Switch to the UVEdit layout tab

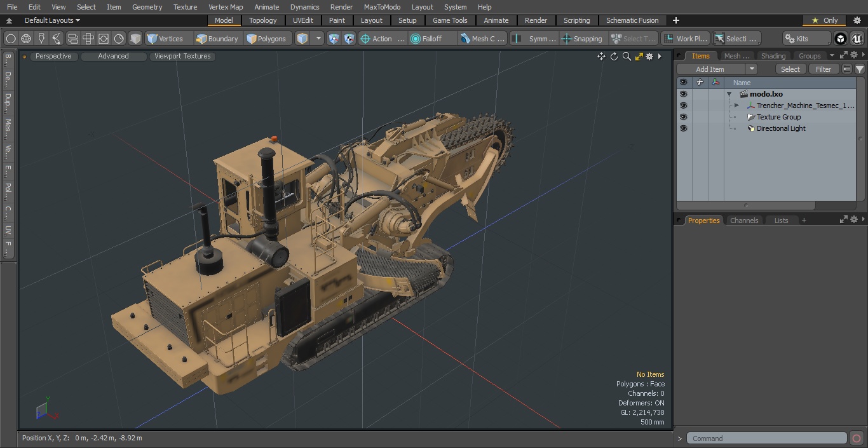[303, 20]
